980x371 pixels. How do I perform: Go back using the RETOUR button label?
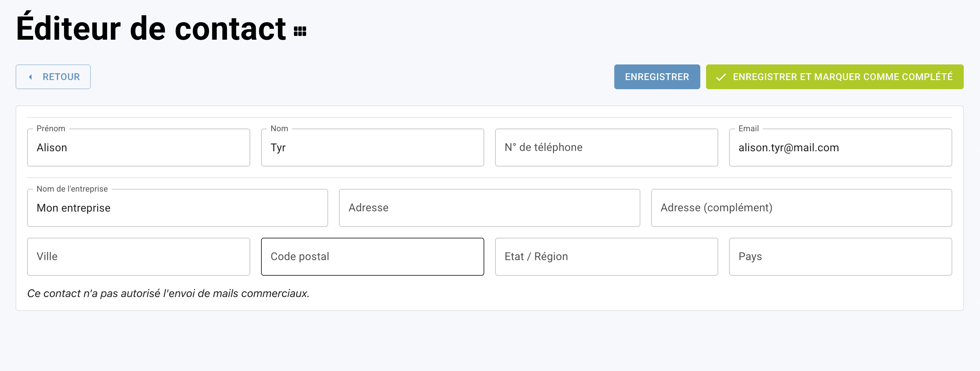point(61,77)
